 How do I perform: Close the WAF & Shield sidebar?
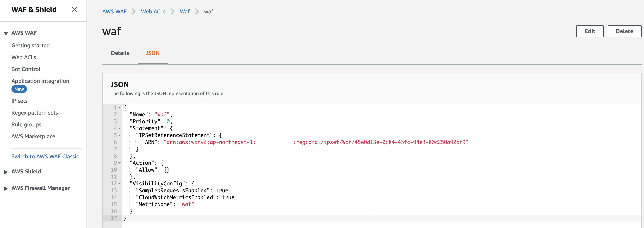click(x=74, y=9)
